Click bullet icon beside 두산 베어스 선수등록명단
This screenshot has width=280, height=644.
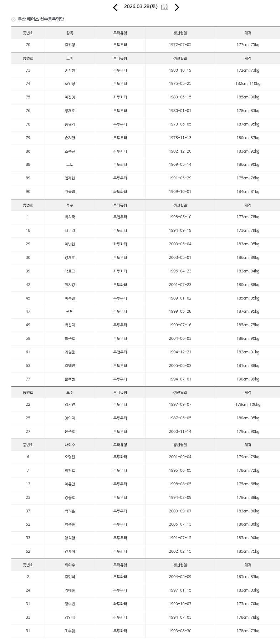[x=14, y=20]
